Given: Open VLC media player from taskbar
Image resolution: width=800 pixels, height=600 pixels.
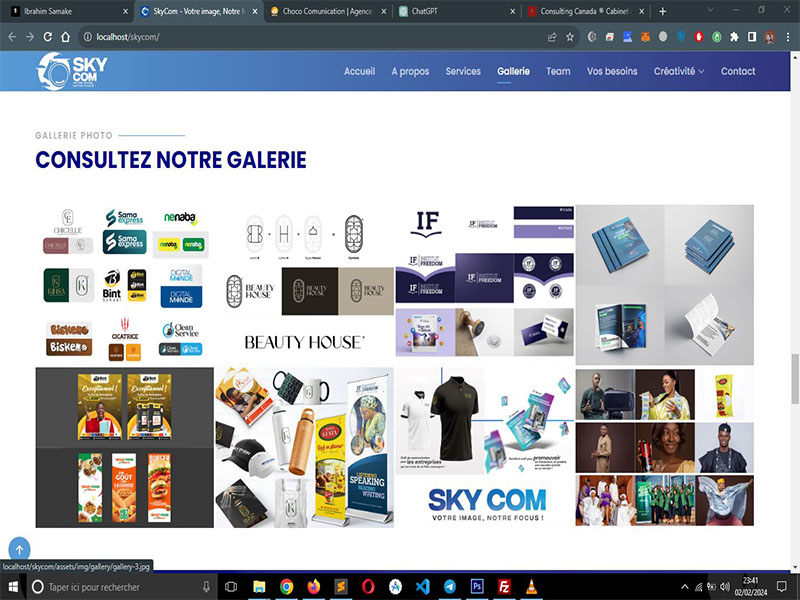Looking at the screenshot, I should tap(531, 587).
